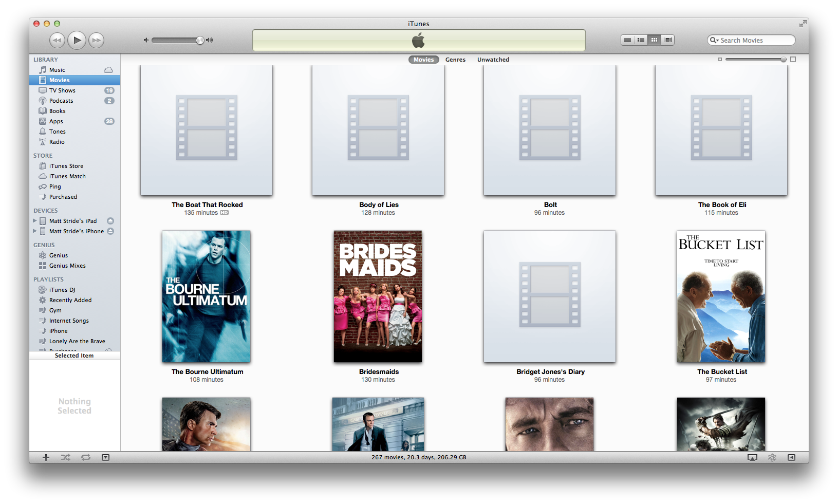Select Matt Stride's iPhone in Devices

pyautogui.click(x=77, y=231)
